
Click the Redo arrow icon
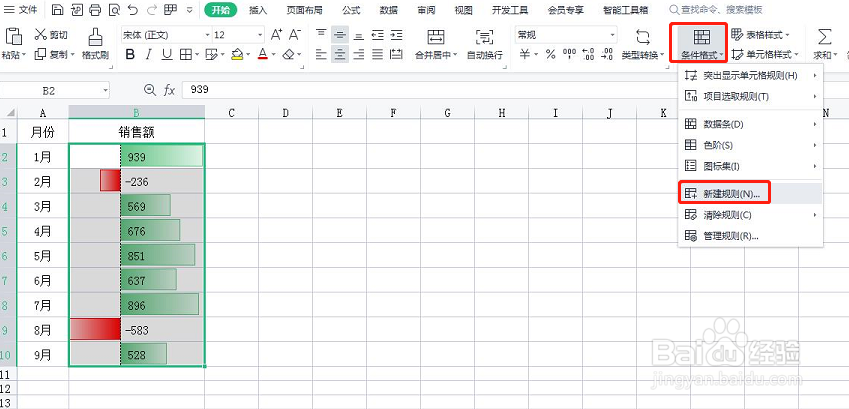152,10
